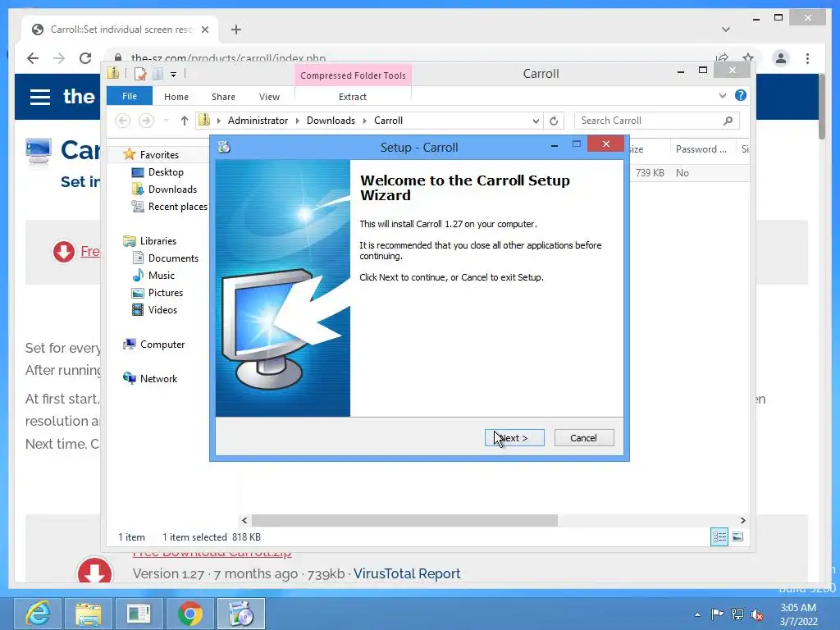This screenshot has height=630, width=840.
Task: Click the Chrome page vertical scrollbar
Action: point(822,107)
